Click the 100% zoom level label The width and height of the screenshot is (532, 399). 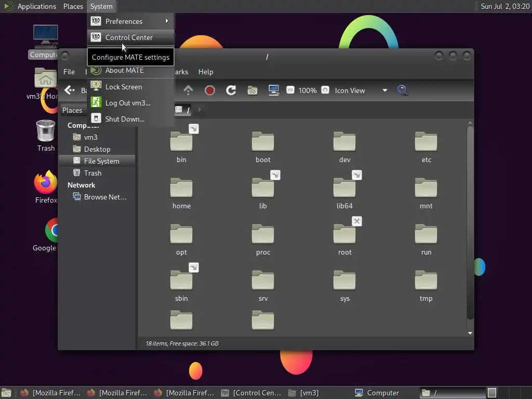tap(308, 90)
